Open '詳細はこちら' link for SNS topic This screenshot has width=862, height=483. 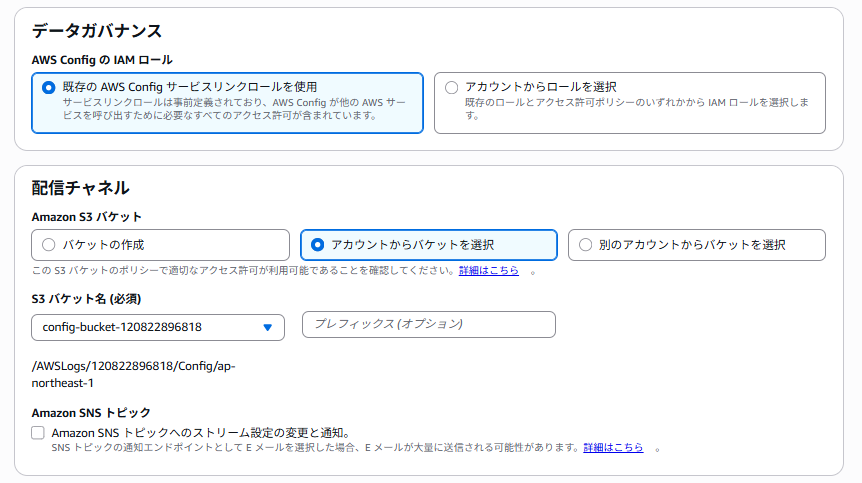coord(613,447)
